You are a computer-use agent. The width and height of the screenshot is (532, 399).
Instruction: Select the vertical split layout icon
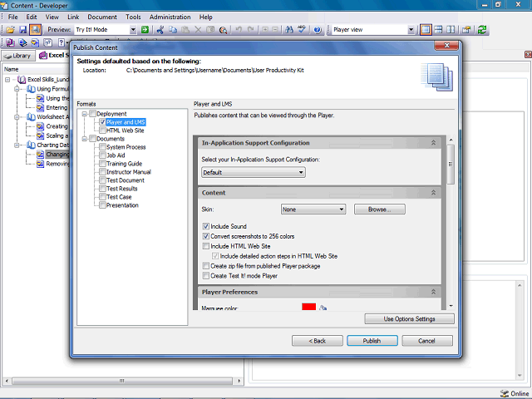click(x=451, y=30)
